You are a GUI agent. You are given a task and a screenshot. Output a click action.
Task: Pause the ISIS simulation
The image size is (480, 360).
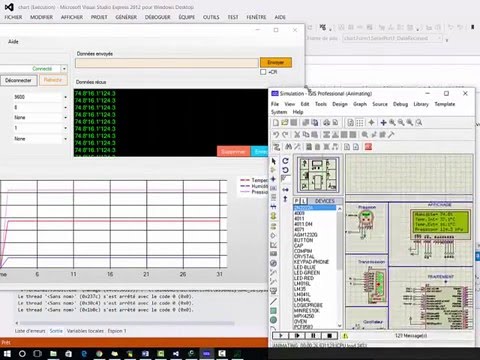point(313,336)
